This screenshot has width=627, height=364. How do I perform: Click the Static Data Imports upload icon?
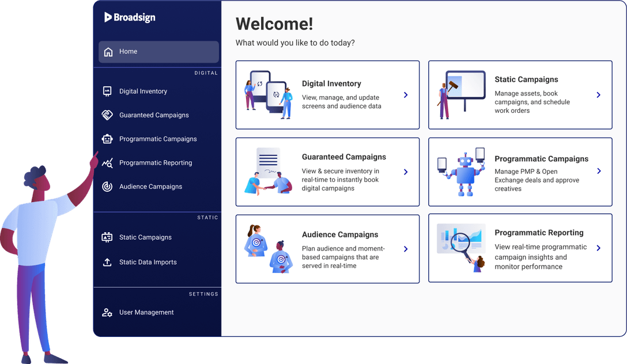[107, 262]
